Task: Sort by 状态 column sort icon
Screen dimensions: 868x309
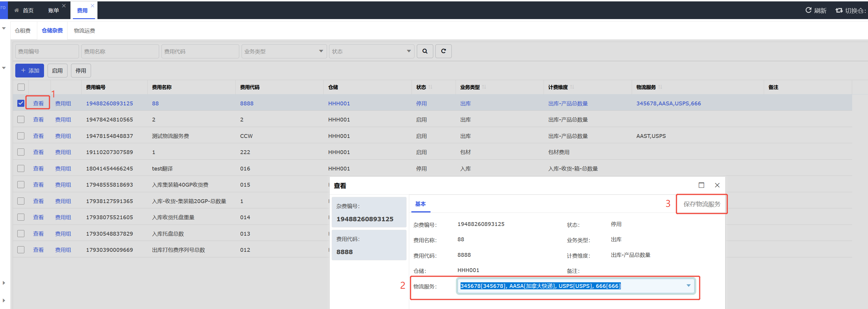Action: coord(431,87)
